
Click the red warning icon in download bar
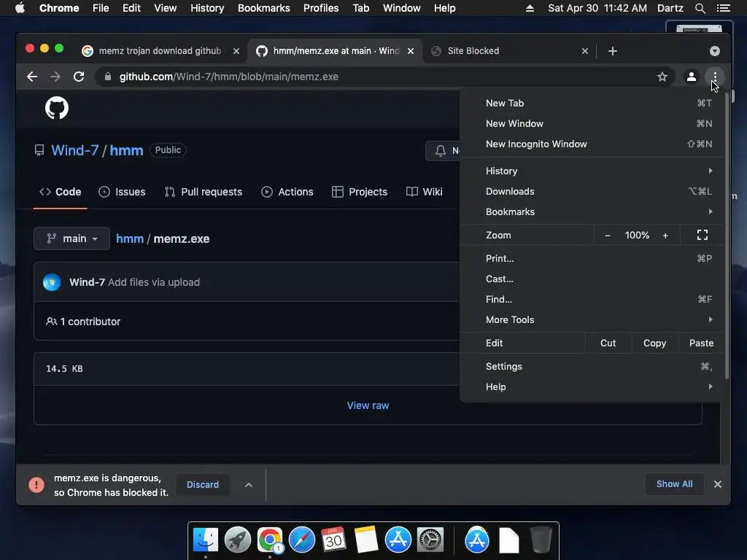tap(36, 485)
